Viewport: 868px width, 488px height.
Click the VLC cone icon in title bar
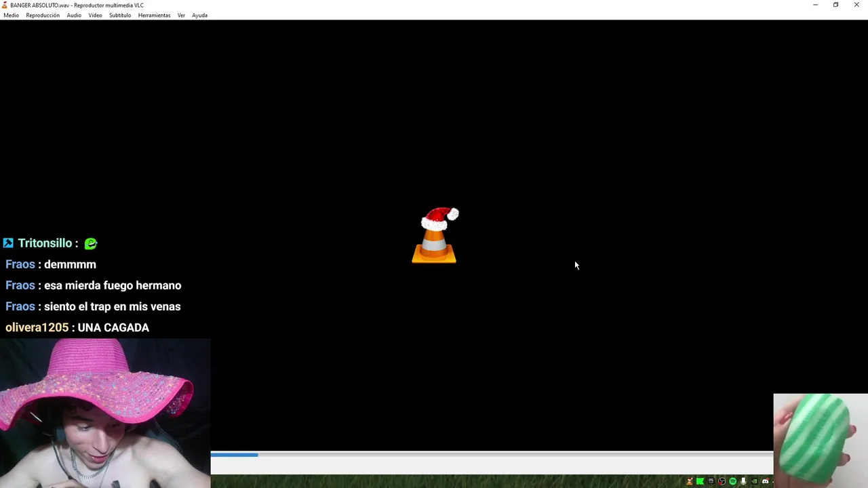pos(5,5)
